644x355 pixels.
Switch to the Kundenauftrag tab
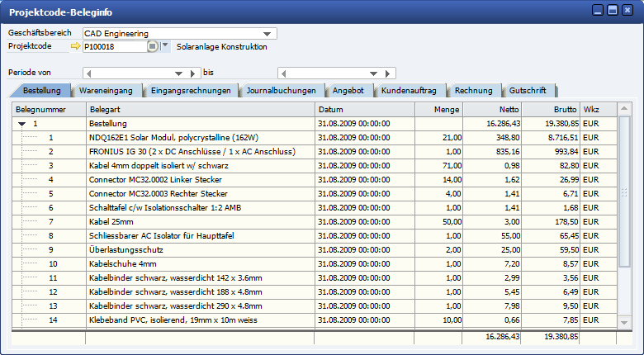coord(409,90)
